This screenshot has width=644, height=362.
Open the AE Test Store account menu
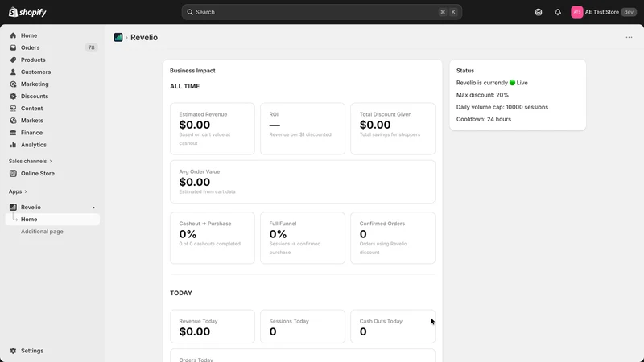(604, 12)
